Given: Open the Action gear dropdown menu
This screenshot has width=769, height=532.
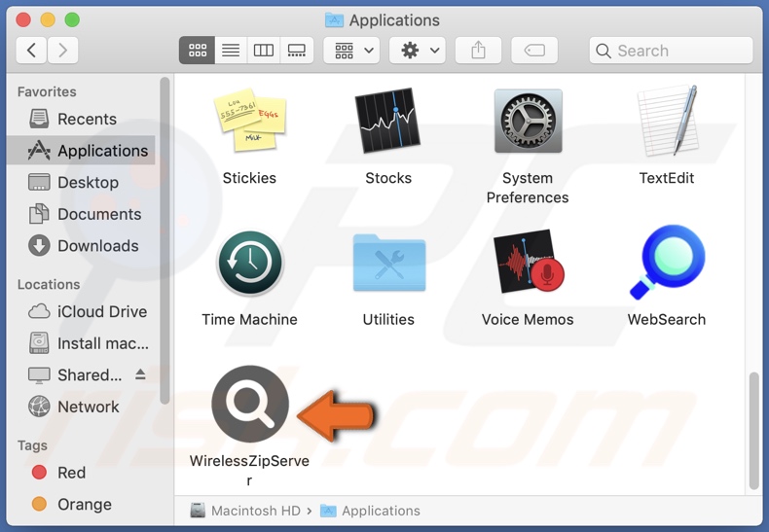Looking at the screenshot, I should (418, 50).
